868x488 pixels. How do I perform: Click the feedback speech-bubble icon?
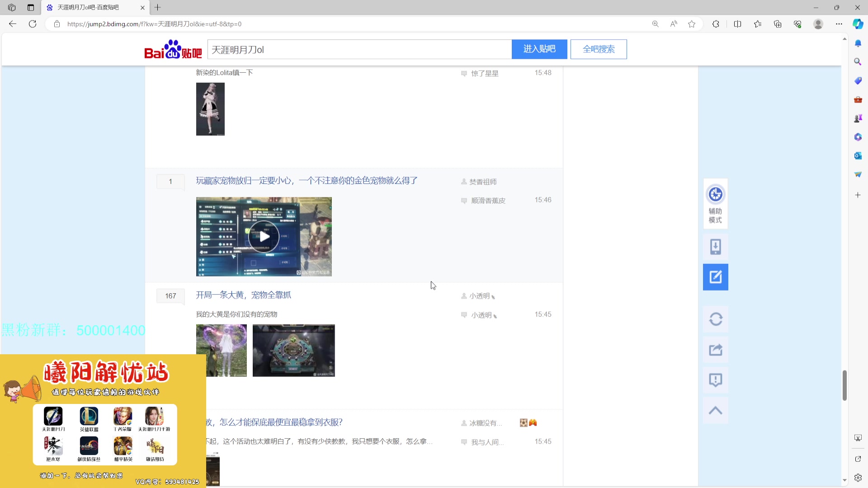(x=715, y=380)
